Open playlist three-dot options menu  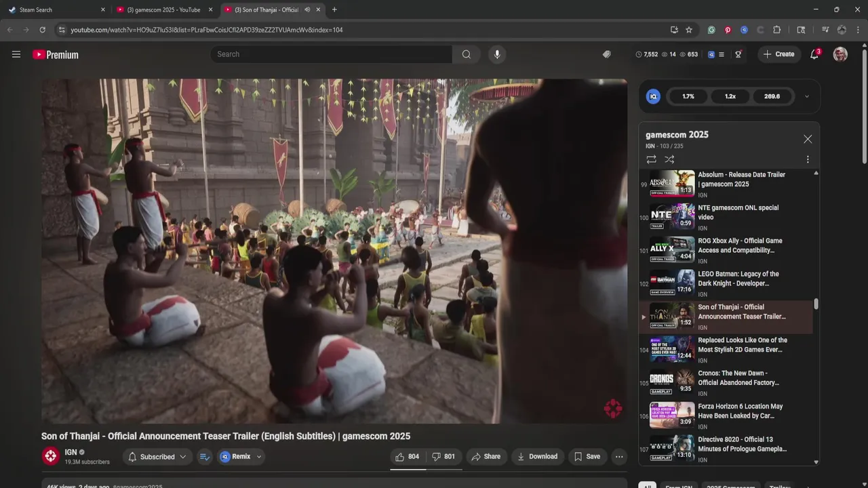coord(808,159)
